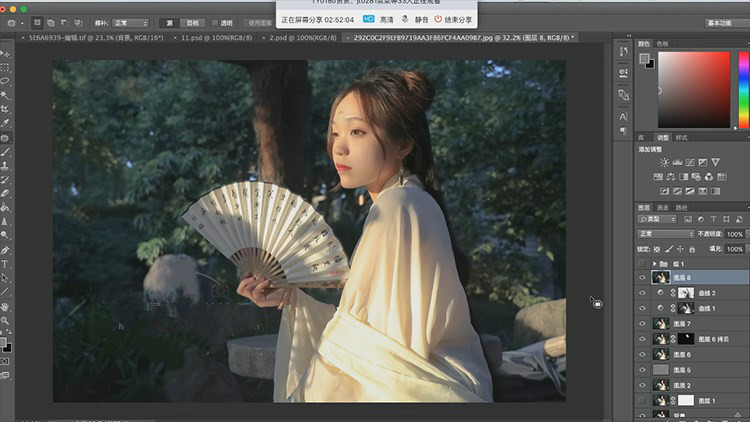Add a Levels adjustment
This screenshot has height=422, width=750.
(677, 162)
